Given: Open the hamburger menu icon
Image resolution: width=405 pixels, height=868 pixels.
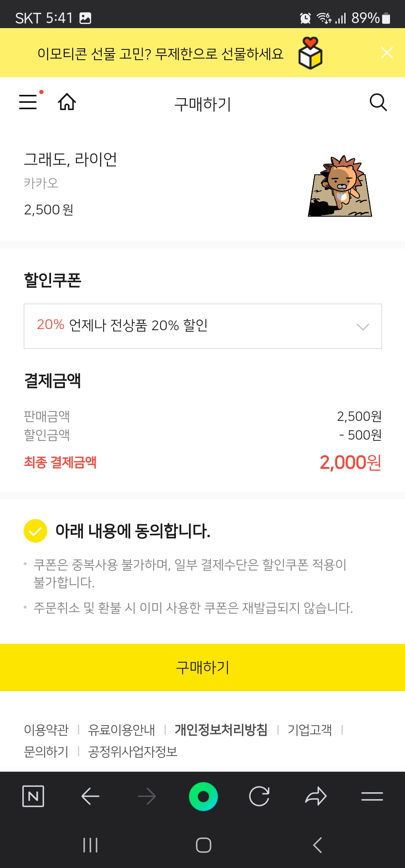Looking at the screenshot, I should point(28,102).
